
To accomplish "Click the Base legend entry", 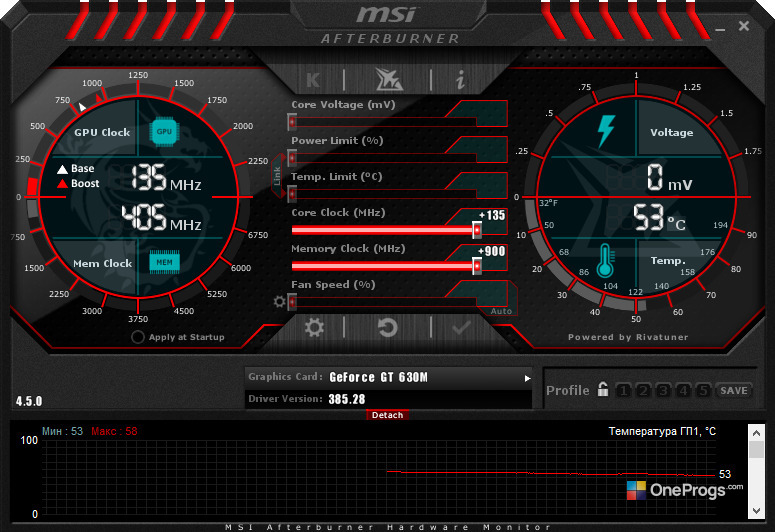I will click(x=76, y=169).
